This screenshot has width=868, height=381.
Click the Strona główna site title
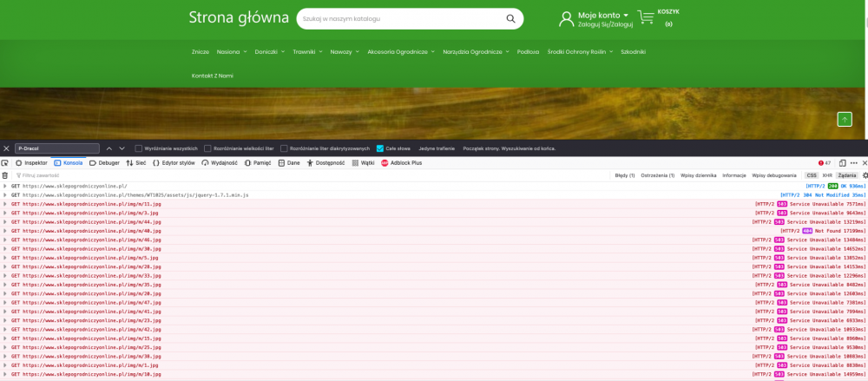pyautogui.click(x=239, y=17)
